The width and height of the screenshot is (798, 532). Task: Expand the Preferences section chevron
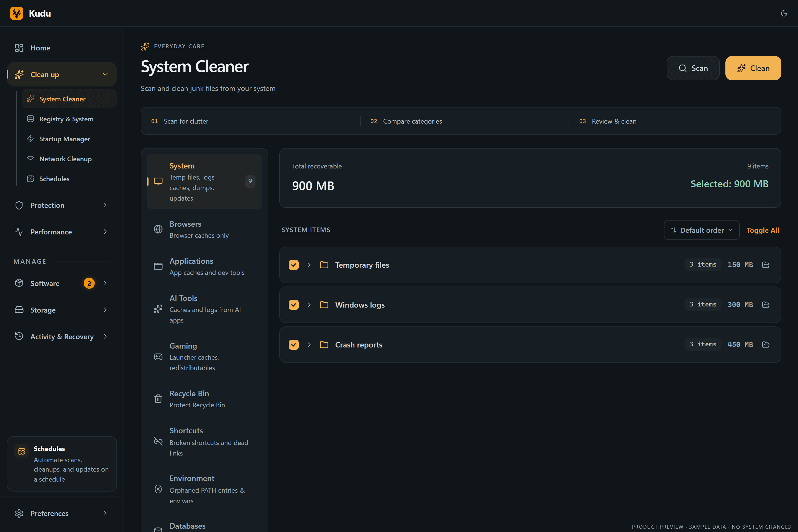(105, 513)
